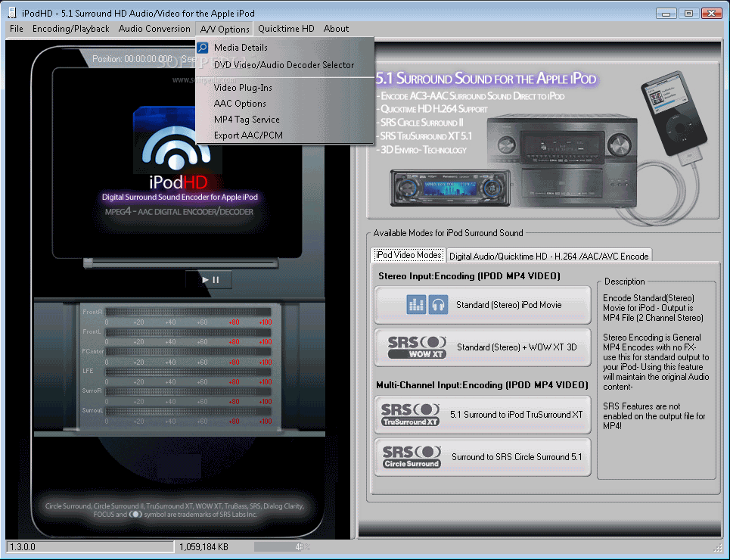The width and height of the screenshot is (730, 560).
Task: Click the Media Details magnifier icon
Action: click(x=203, y=48)
